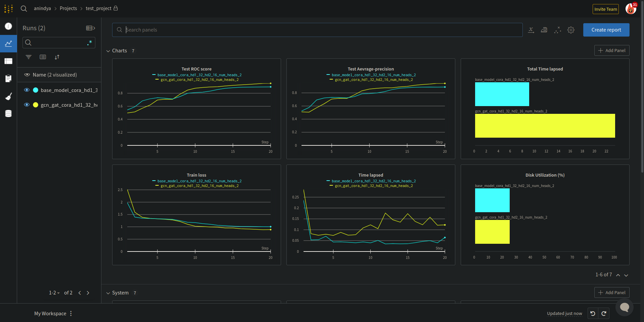Add Panel to System section

click(612, 292)
